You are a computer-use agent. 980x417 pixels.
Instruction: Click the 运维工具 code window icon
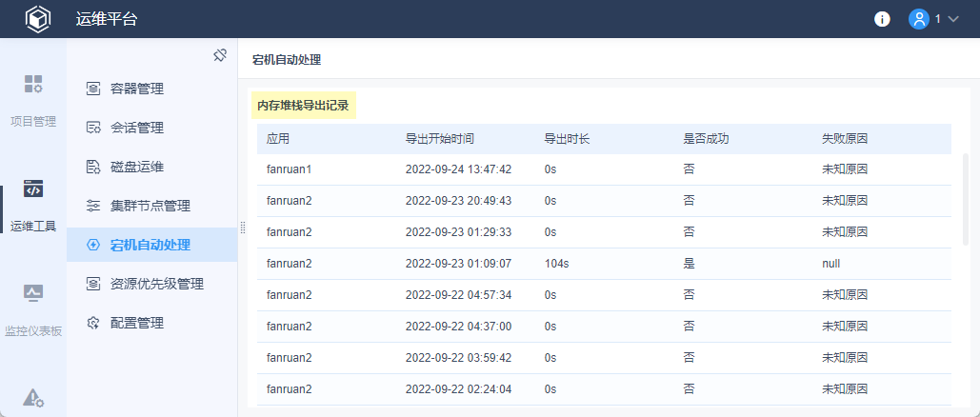(x=33, y=189)
